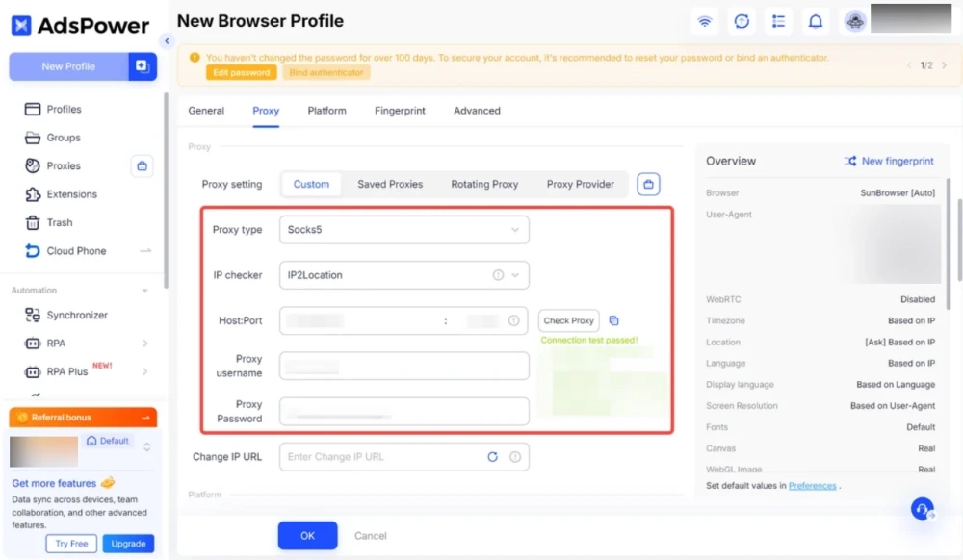Image resolution: width=963 pixels, height=560 pixels.
Task: Select Rotating Proxy setting
Action: click(484, 184)
